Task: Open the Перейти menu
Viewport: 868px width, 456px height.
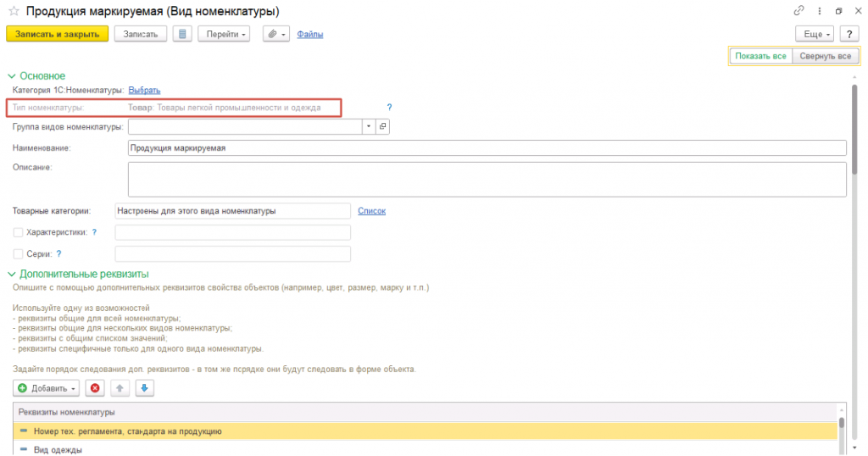Action: [x=224, y=34]
